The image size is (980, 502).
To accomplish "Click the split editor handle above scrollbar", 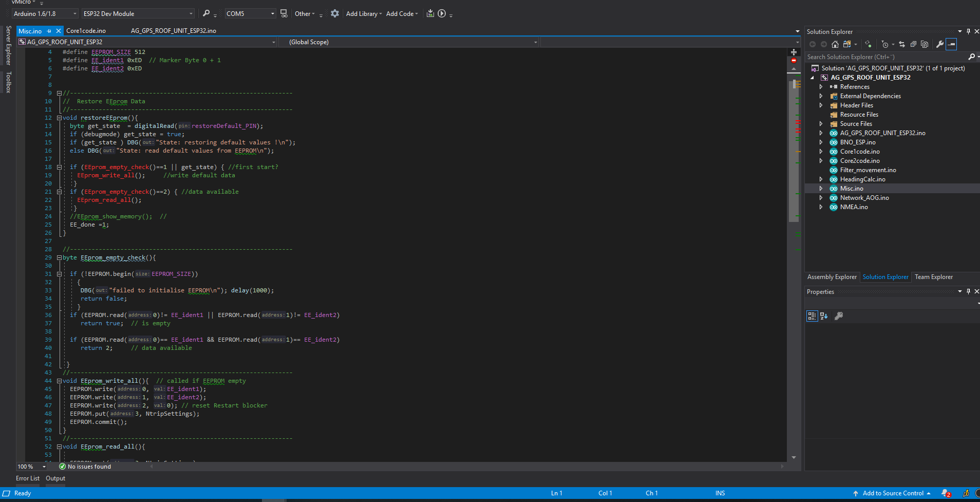I will 794,52.
